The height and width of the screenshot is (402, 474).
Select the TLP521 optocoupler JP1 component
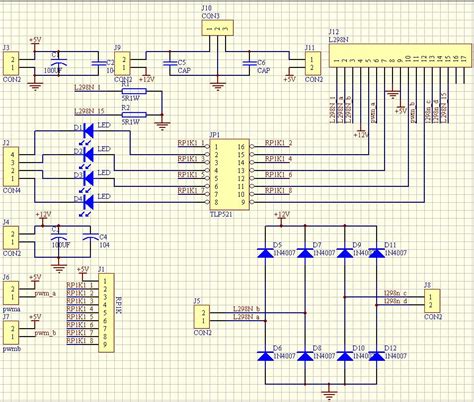(229, 175)
